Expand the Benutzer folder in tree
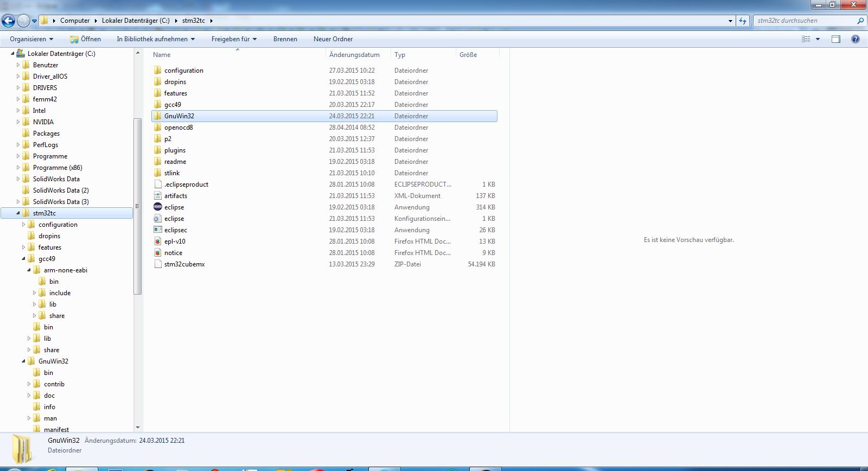 click(x=18, y=65)
